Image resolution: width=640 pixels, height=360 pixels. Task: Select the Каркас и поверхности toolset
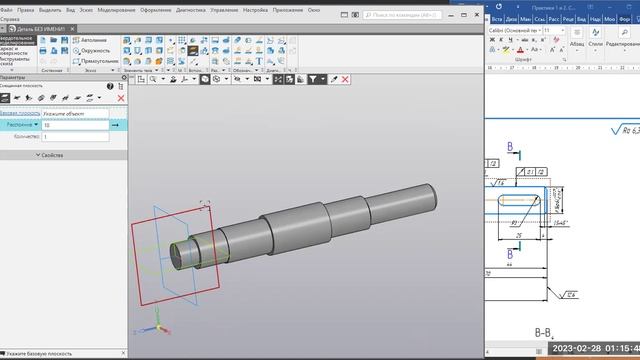[x=14, y=51]
